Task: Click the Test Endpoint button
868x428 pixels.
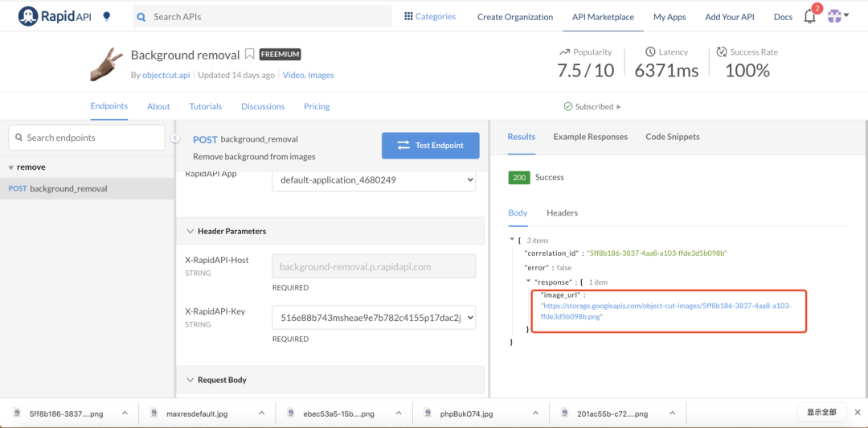Action: pyautogui.click(x=430, y=146)
